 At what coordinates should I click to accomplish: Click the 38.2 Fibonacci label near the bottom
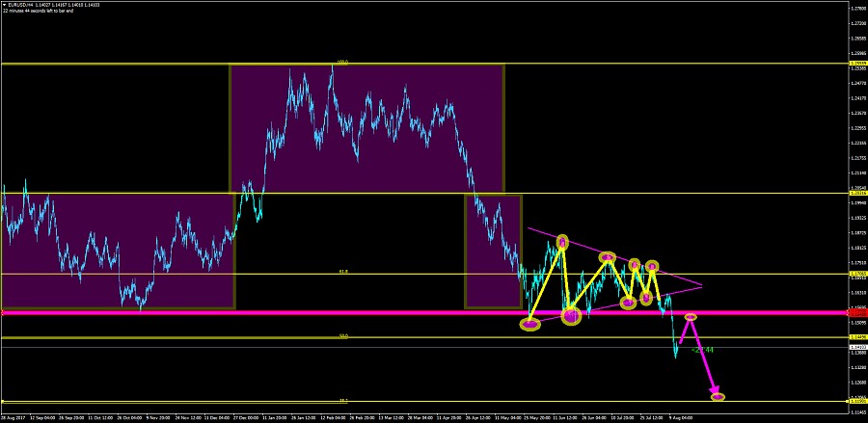(342, 400)
